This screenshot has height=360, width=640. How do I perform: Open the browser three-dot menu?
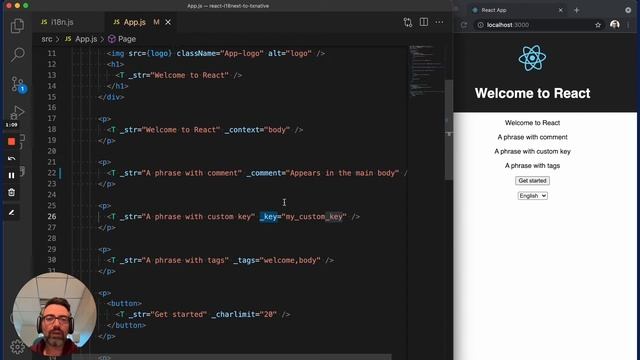[x=629, y=25]
